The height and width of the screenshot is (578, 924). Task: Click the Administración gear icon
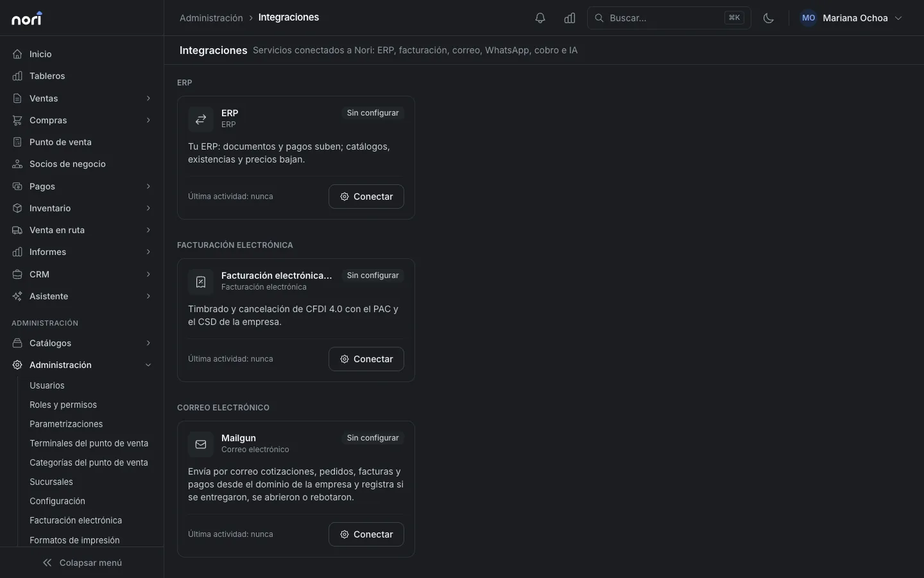tap(17, 365)
